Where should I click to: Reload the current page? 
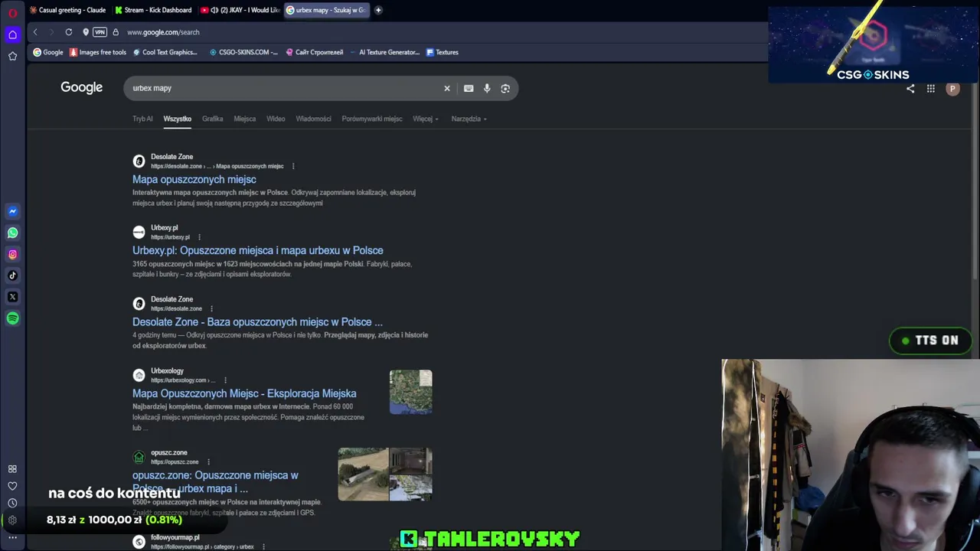[69, 32]
